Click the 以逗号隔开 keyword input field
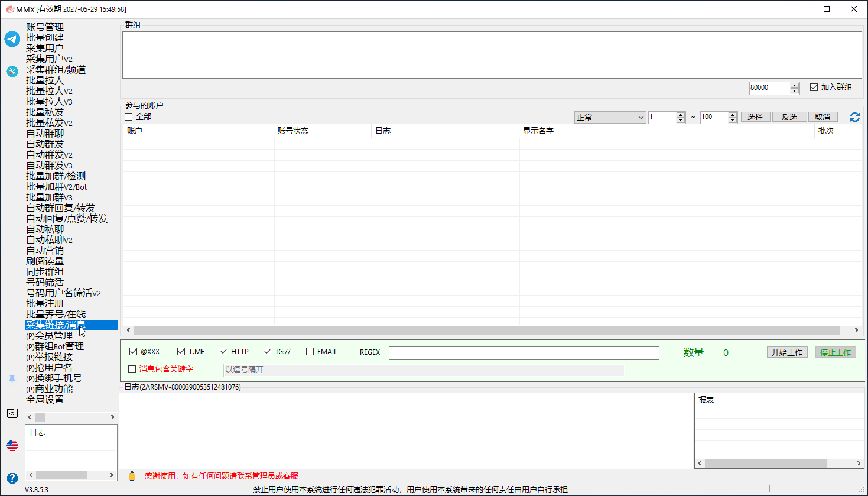Image resolution: width=868 pixels, height=496 pixels. (x=424, y=370)
